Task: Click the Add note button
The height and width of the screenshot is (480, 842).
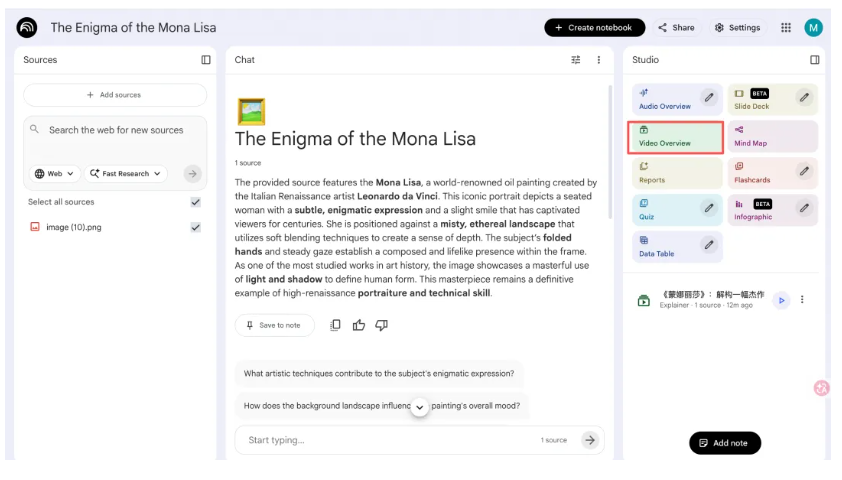Action: coord(724,443)
